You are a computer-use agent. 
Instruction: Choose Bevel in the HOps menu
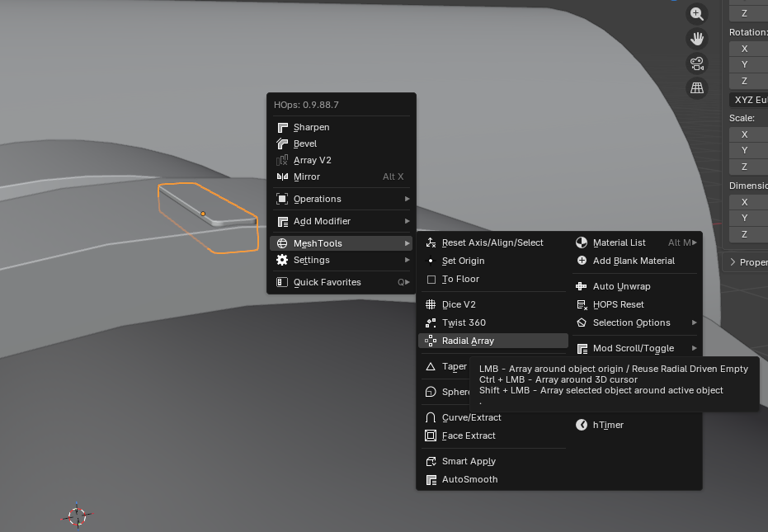click(x=342, y=144)
